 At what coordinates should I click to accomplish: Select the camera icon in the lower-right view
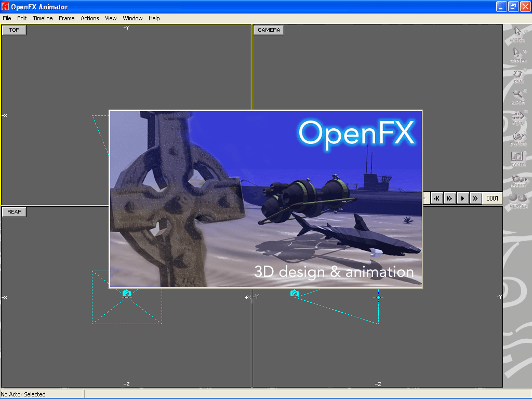coord(295,293)
